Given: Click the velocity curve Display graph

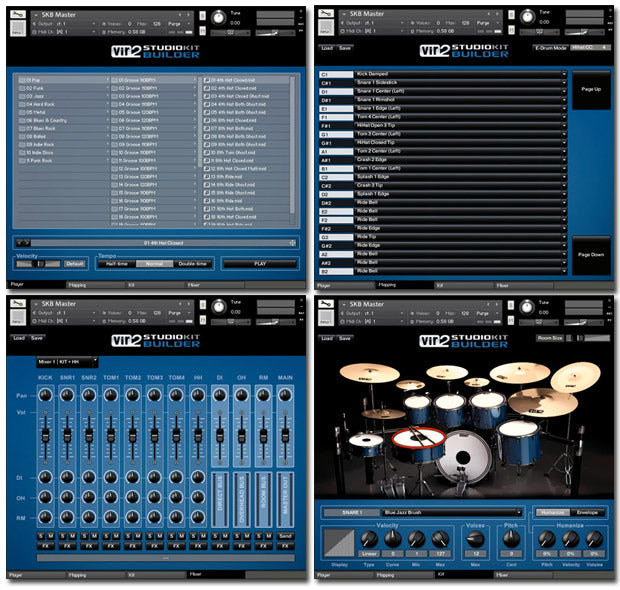Looking at the screenshot, I should [339, 544].
